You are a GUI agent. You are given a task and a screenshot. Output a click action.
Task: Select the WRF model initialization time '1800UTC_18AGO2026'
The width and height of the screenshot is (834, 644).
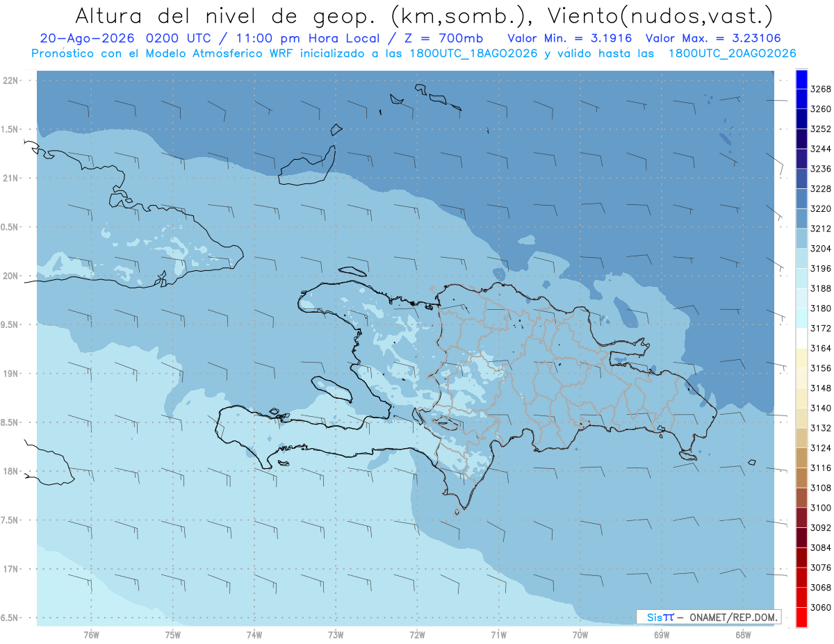point(475,53)
